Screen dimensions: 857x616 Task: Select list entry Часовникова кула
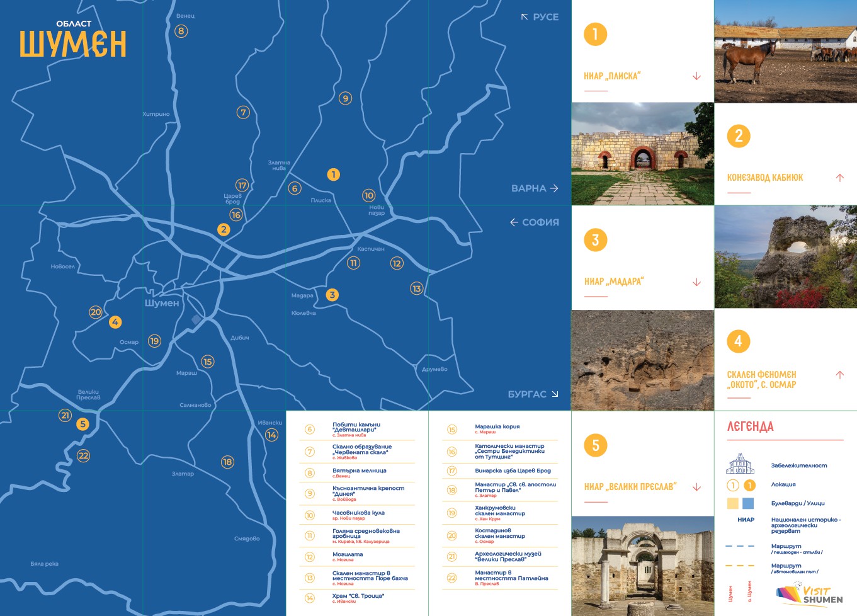click(358, 515)
